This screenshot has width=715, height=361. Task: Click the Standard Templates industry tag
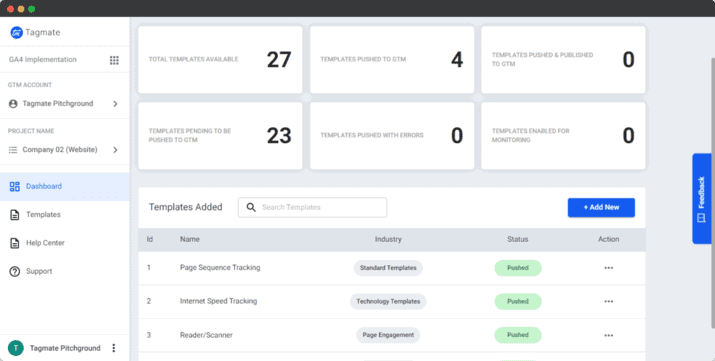click(x=388, y=268)
